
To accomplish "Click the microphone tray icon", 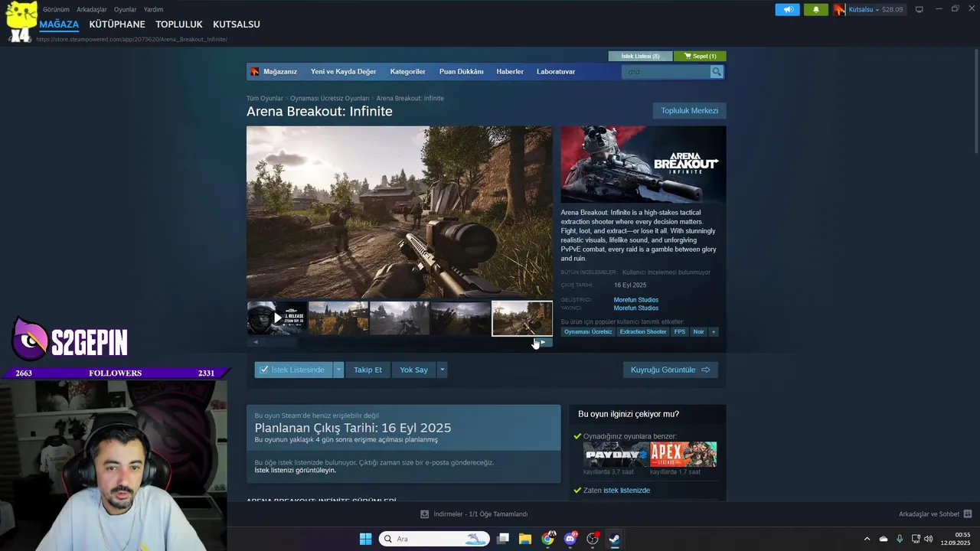I will (900, 539).
